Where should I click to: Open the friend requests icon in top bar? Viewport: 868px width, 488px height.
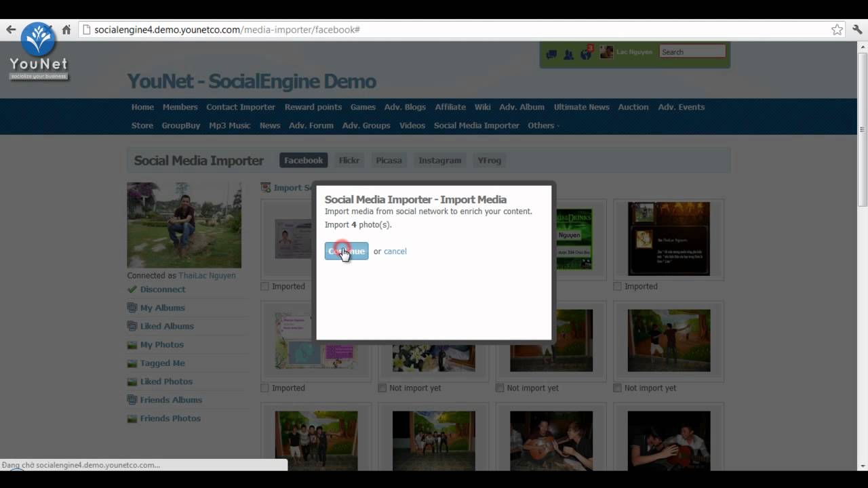pos(569,54)
